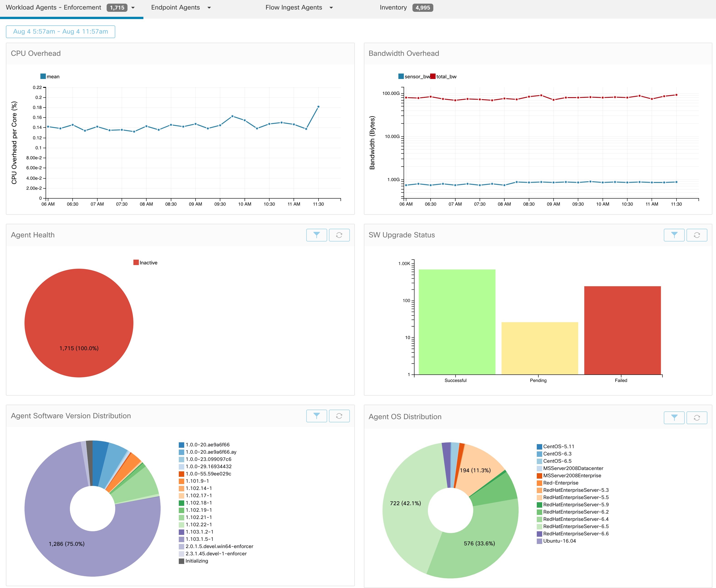Toggle Inactive legend in Agent Health
This screenshot has height=588, width=716.
tap(145, 263)
